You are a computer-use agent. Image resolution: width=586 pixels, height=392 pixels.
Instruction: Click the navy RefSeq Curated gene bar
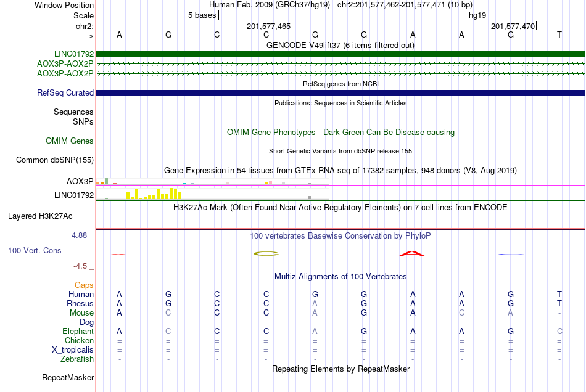pos(340,92)
